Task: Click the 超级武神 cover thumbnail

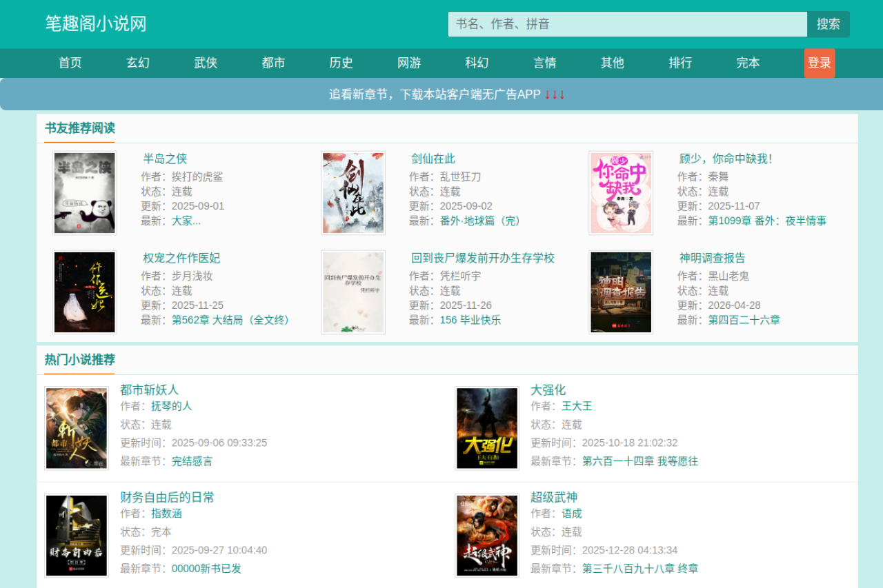Action: pyautogui.click(x=487, y=536)
